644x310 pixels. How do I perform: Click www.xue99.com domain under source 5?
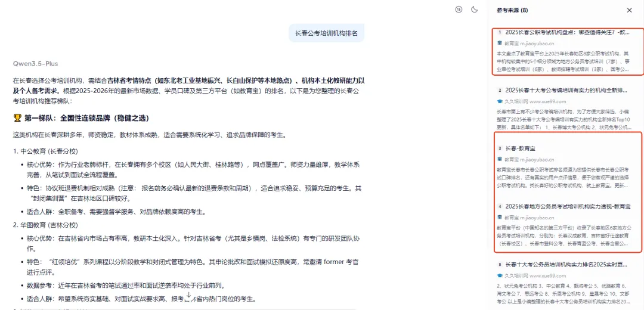click(x=548, y=275)
